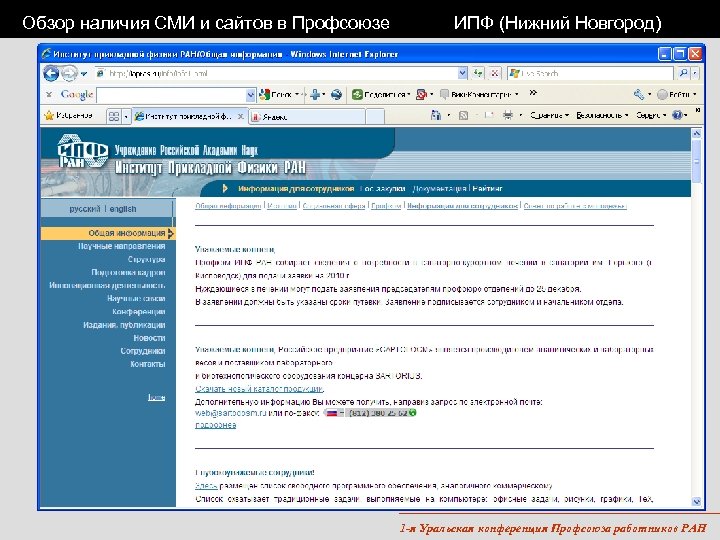
Task: Click the page scrollbar top arrow
Action: point(696,134)
